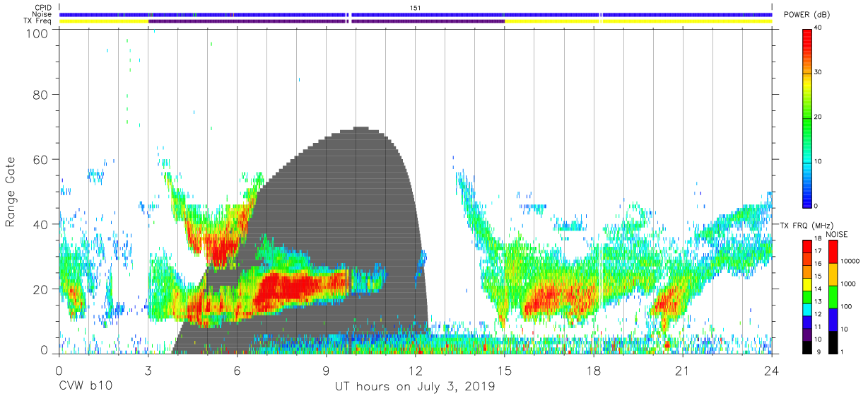Click the y-axis tick label '80'

42,95
